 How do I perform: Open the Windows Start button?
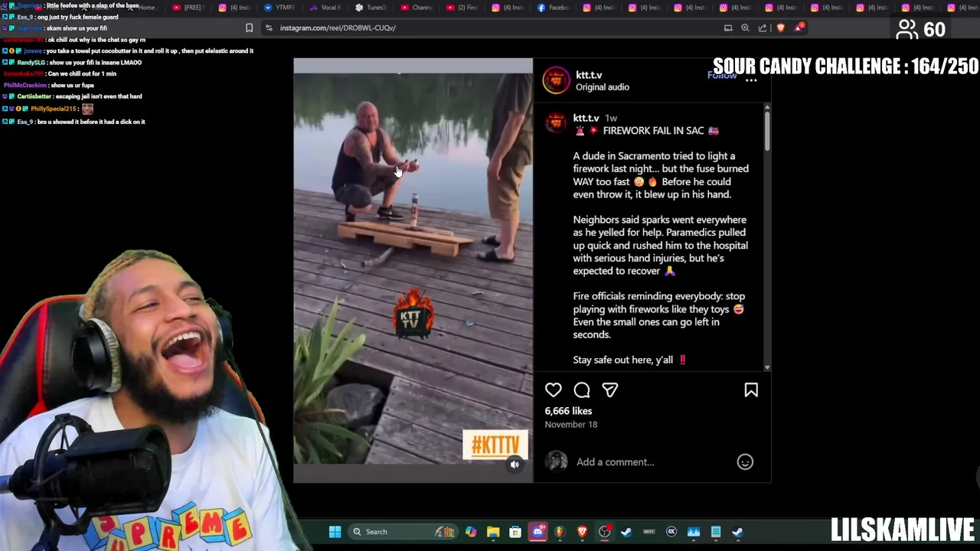pos(335,532)
